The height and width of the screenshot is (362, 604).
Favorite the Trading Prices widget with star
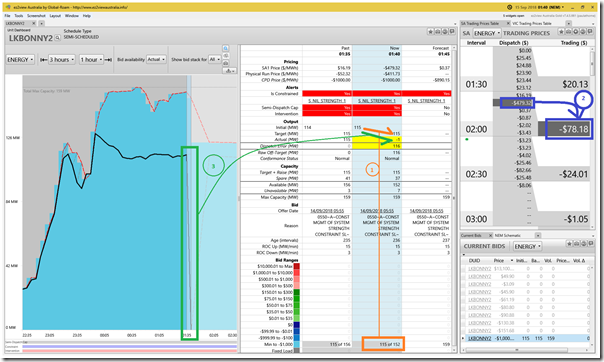pyautogui.click(x=561, y=32)
